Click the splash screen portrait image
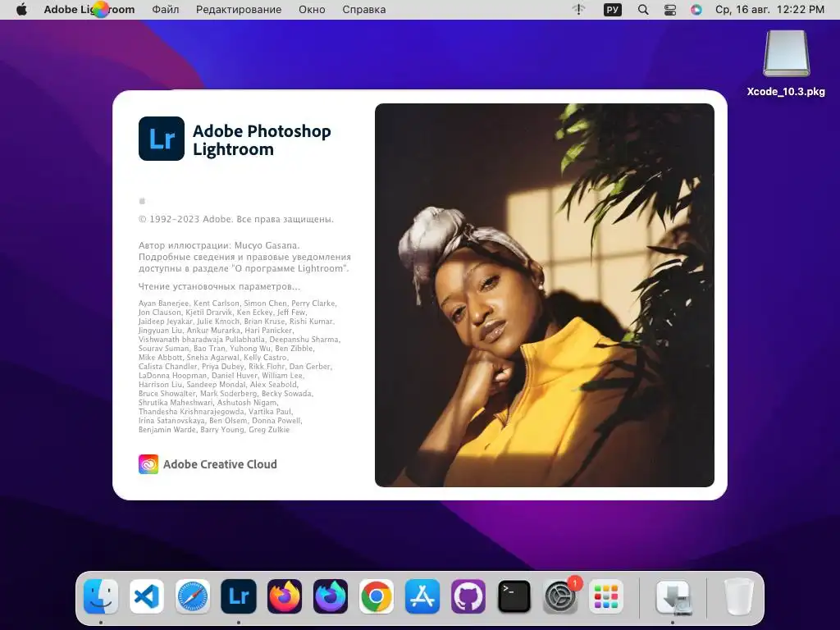840x630 pixels. pyautogui.click(x=545, y=295)
